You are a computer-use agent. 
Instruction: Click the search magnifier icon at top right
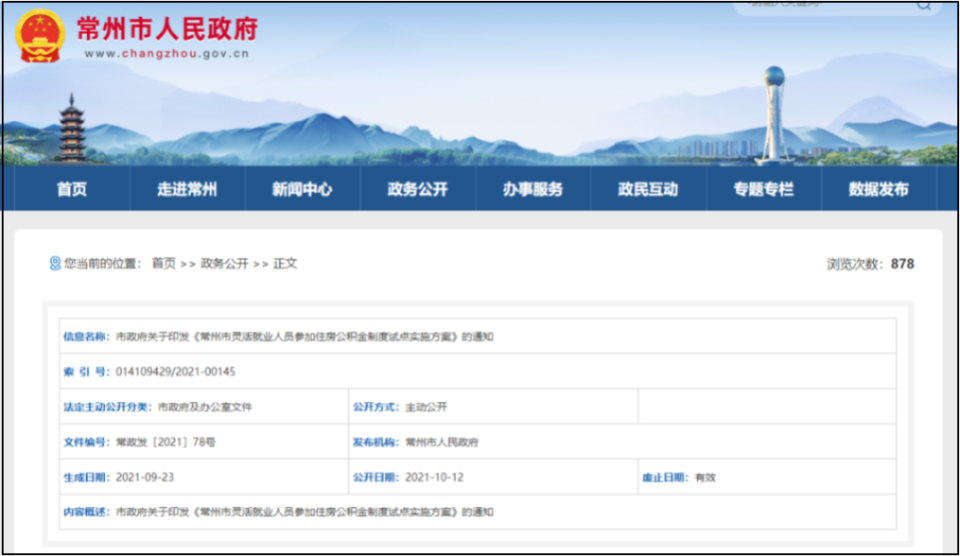[924, 6]
